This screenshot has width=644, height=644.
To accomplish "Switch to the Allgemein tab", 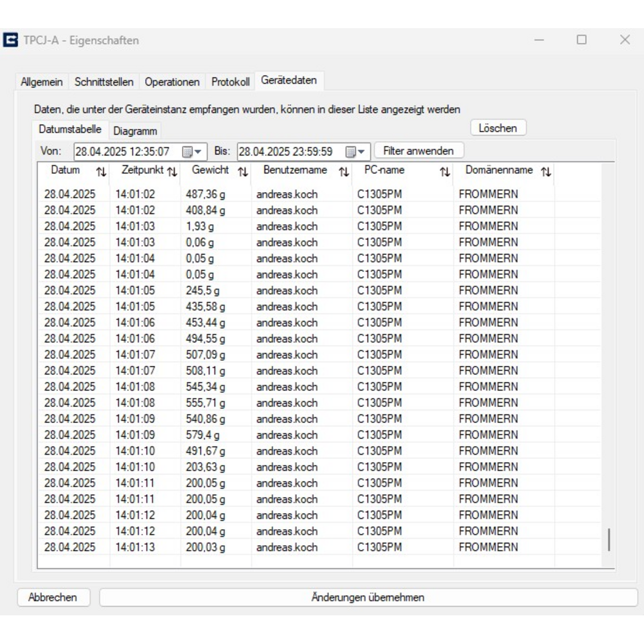I will coord(42,82).
